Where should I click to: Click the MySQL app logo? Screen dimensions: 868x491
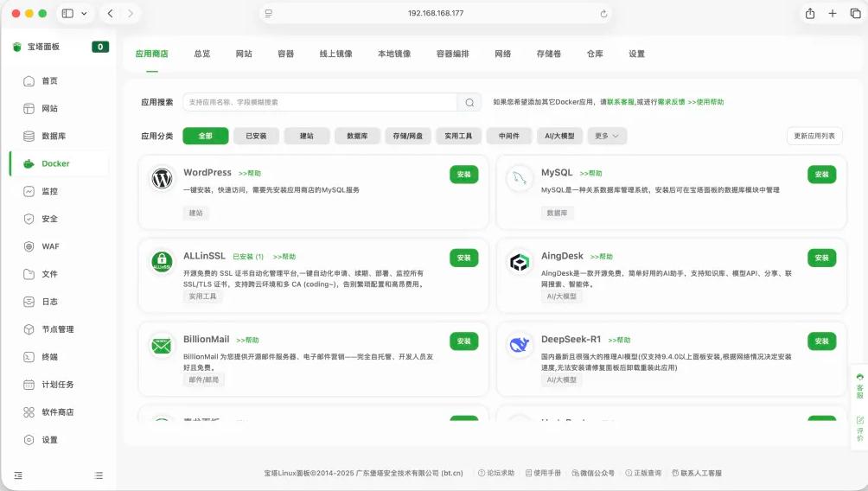click(x=520, y=179)
